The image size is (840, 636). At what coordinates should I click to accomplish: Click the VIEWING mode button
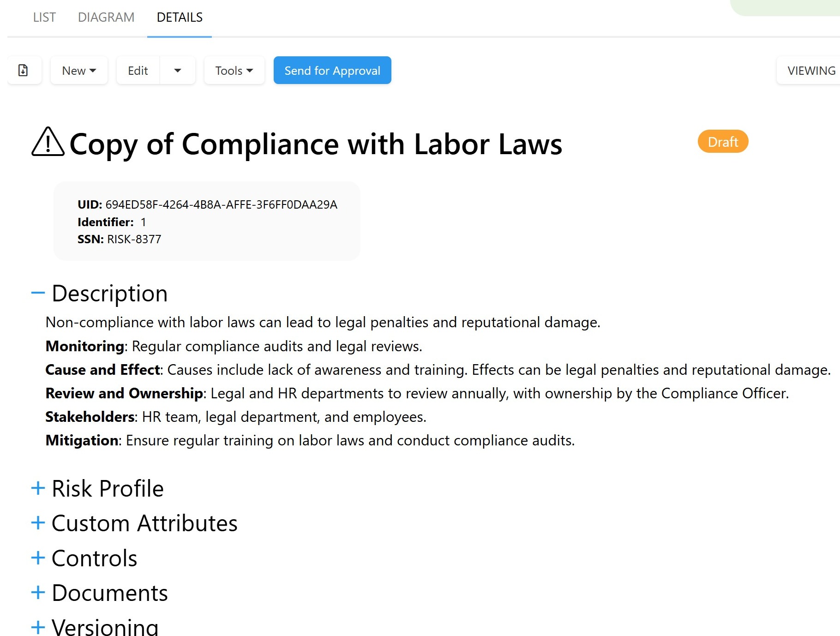point(810,71)
